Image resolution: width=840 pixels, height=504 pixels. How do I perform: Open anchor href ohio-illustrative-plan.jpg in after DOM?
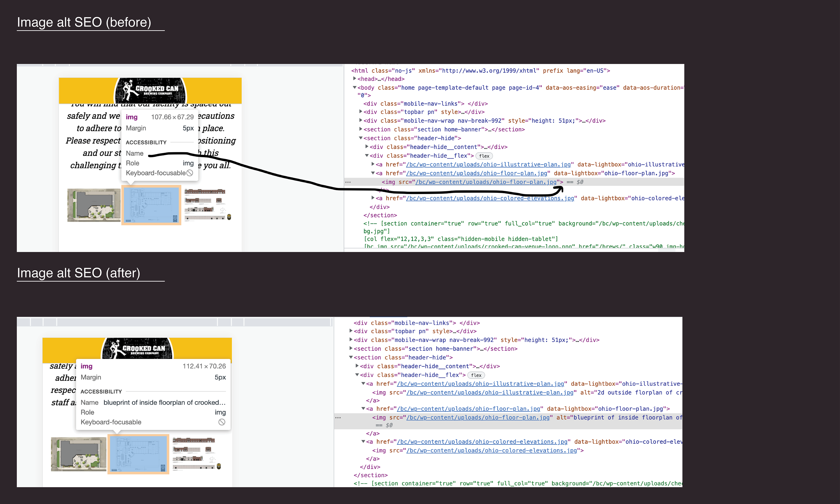(x=480, y=384)
